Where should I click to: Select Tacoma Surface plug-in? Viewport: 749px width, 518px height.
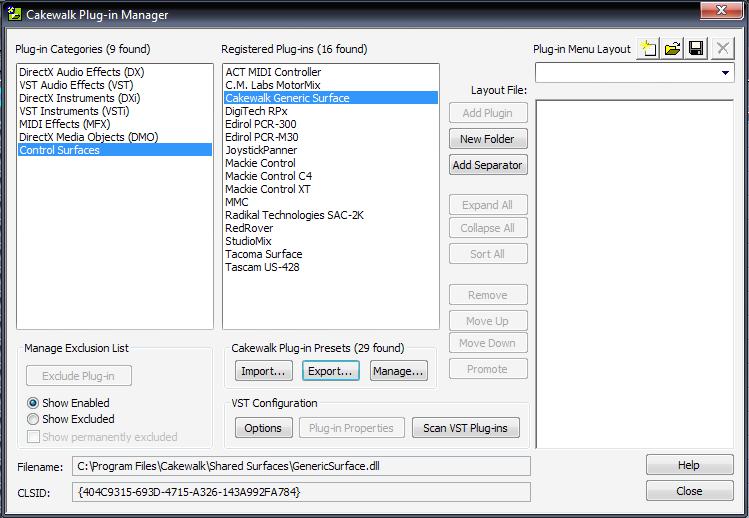point(331,254)
